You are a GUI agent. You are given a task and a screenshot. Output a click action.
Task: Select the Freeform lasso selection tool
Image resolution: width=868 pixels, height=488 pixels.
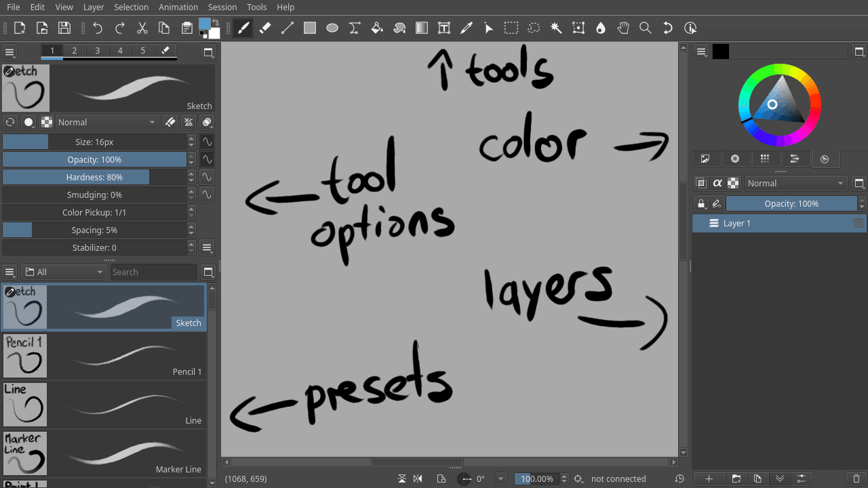click(534, 28)
